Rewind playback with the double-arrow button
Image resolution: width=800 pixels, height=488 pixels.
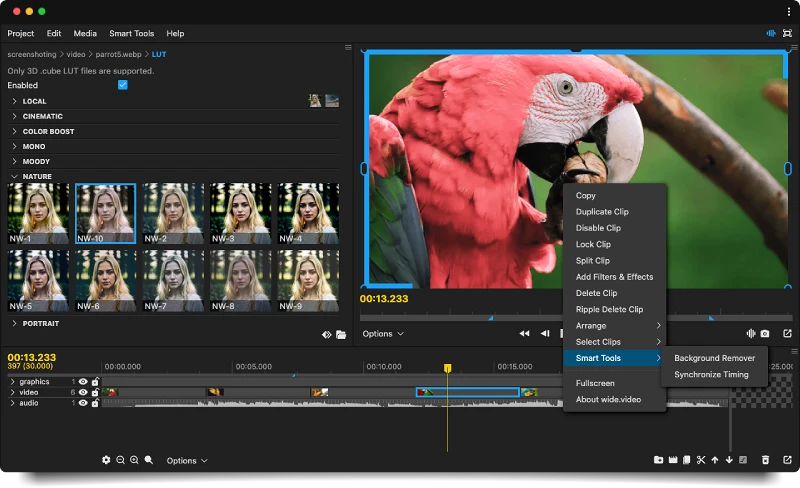[524, 333]
